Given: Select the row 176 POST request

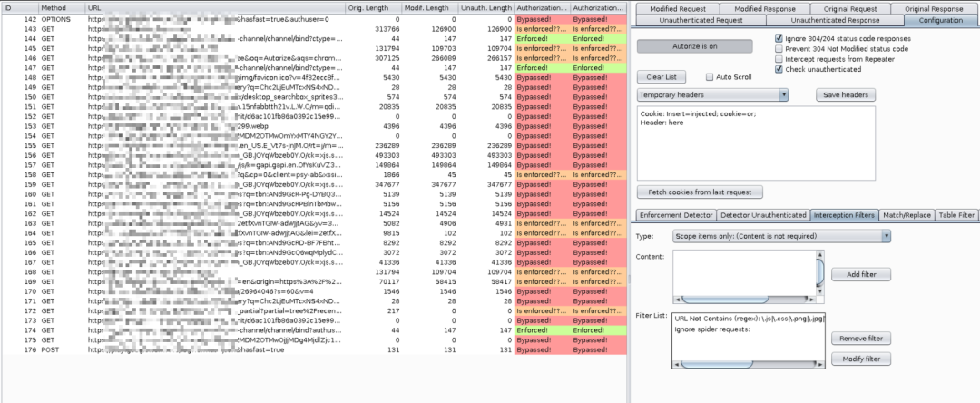Looking at the screenshot, I should coord(314,349).
